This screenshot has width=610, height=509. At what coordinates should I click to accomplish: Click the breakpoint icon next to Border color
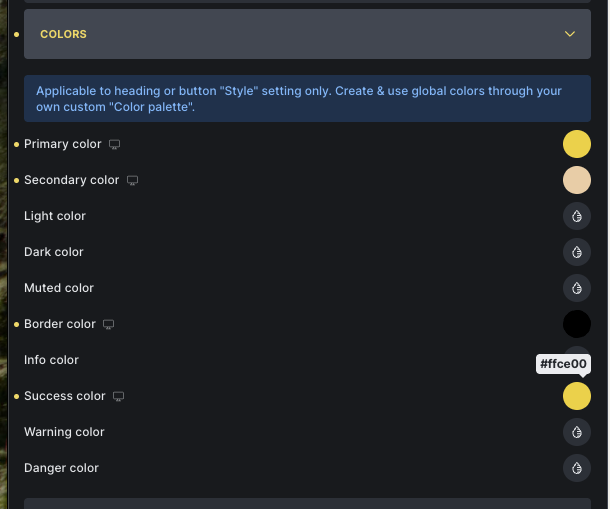[x=109, y=325]
